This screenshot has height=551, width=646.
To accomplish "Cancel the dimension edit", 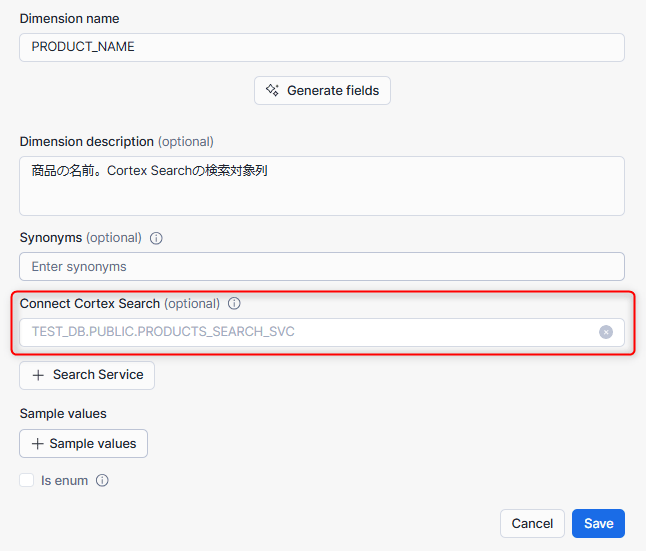I will [532, 523].
